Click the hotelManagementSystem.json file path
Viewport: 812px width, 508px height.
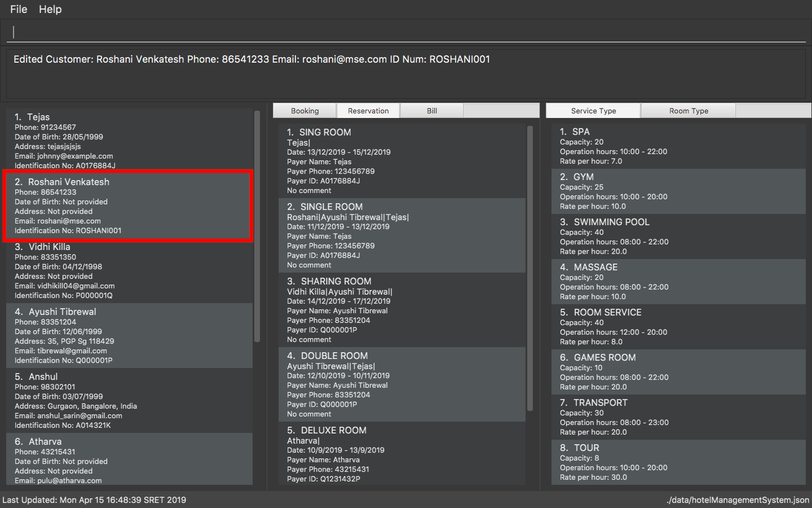(738, 500)
